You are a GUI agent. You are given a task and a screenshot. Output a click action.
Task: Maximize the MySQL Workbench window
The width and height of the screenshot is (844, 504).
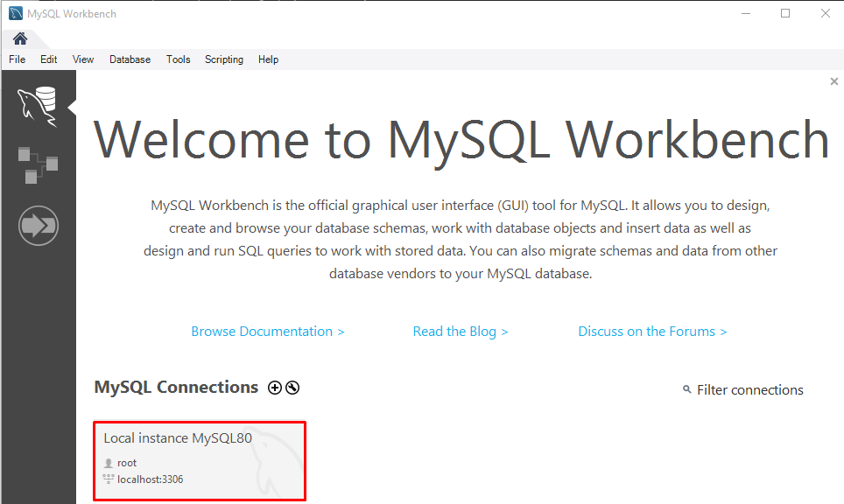pyautogui.click(x=785, y=13)
